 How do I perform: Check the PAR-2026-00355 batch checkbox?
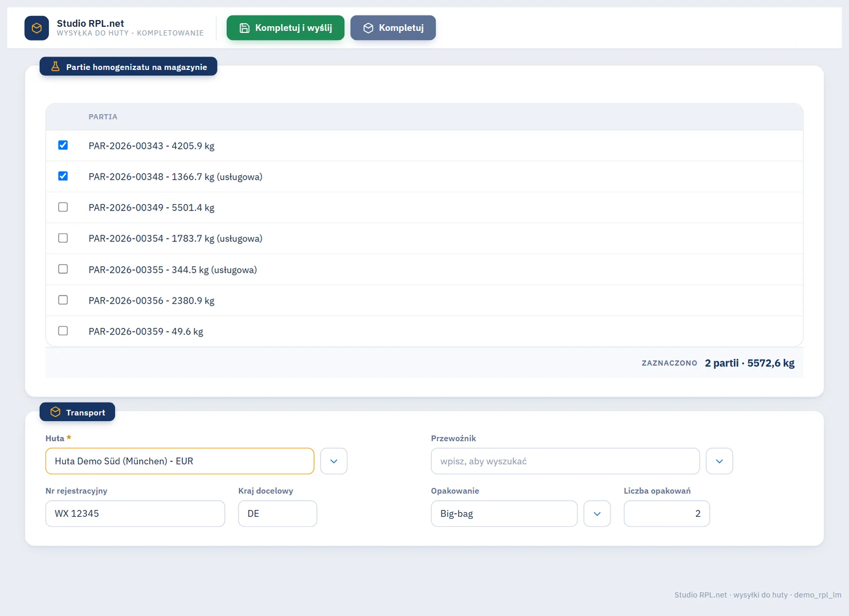coord(63,269)
